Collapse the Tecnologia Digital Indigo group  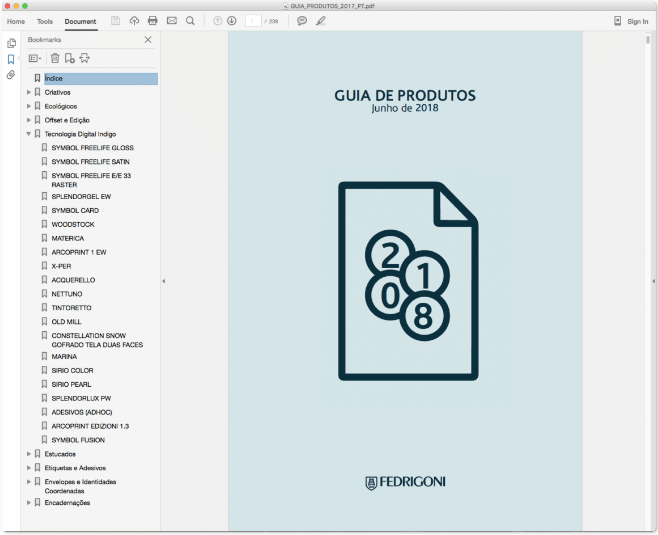click(x=29, y=134)
